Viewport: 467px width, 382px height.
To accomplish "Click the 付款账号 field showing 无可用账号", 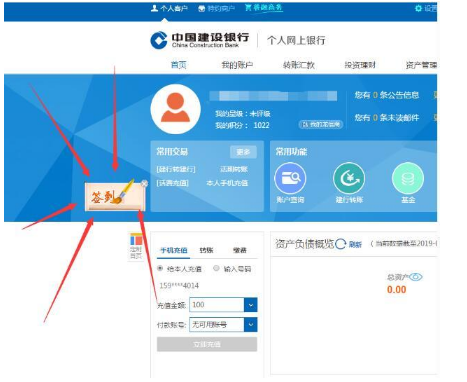I will tap(217, 324).
